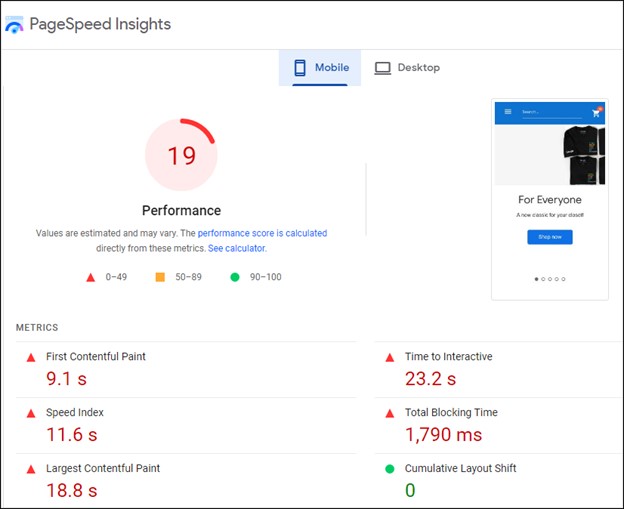The height and width of the screenshot is (509, 624).
Task: Click the Cumulative Layout Shift label
Action: click(x=460, y=468)
